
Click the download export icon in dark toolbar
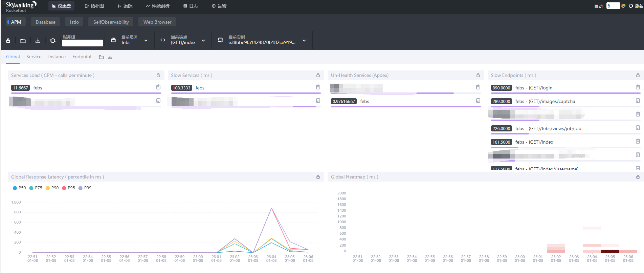[x=38, y=41]
